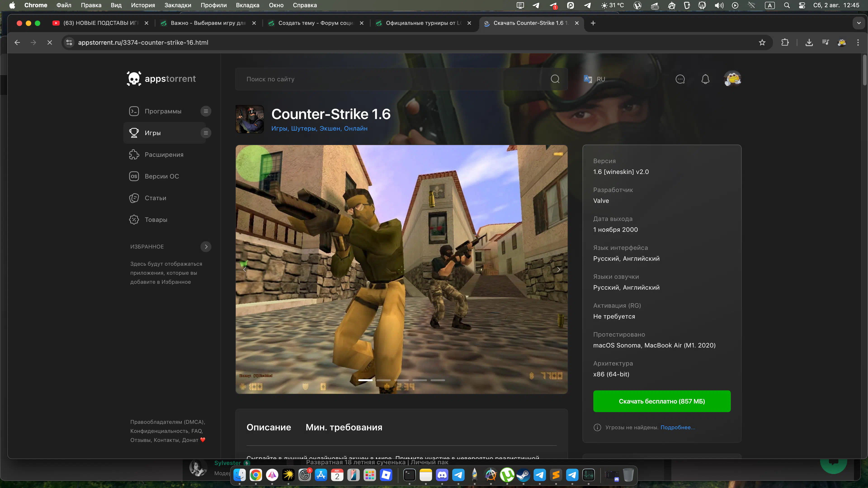Open the Вкладка menu

(247, 5)
